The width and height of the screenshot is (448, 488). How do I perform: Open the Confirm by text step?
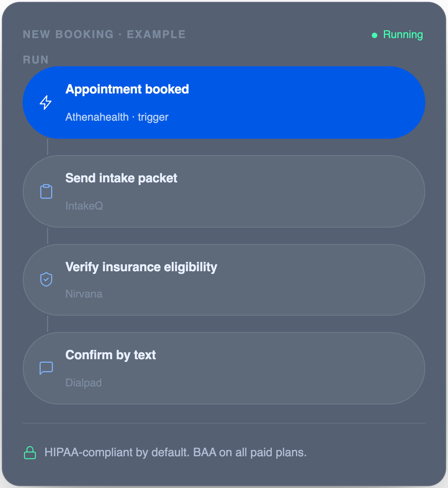tap(224, 368)
